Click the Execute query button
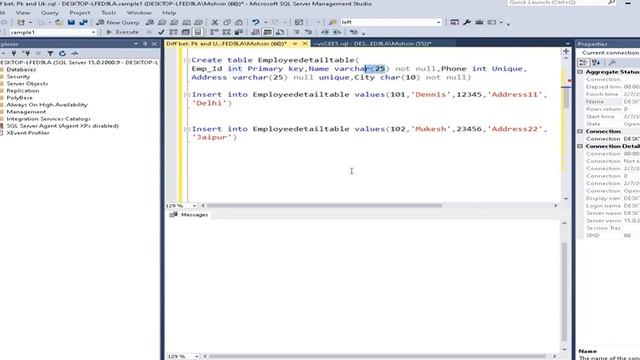This screenshot has width=640, height=360. point(122,32)
